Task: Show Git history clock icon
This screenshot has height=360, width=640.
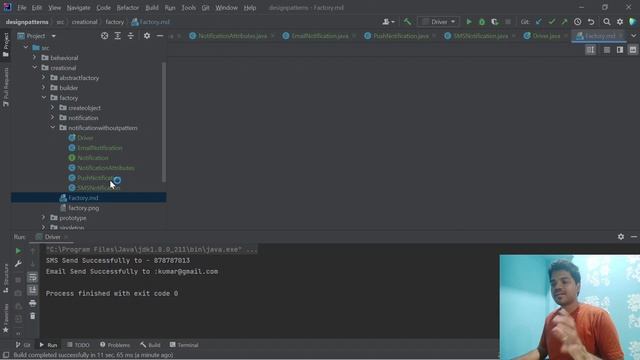Action: point(578,22)
